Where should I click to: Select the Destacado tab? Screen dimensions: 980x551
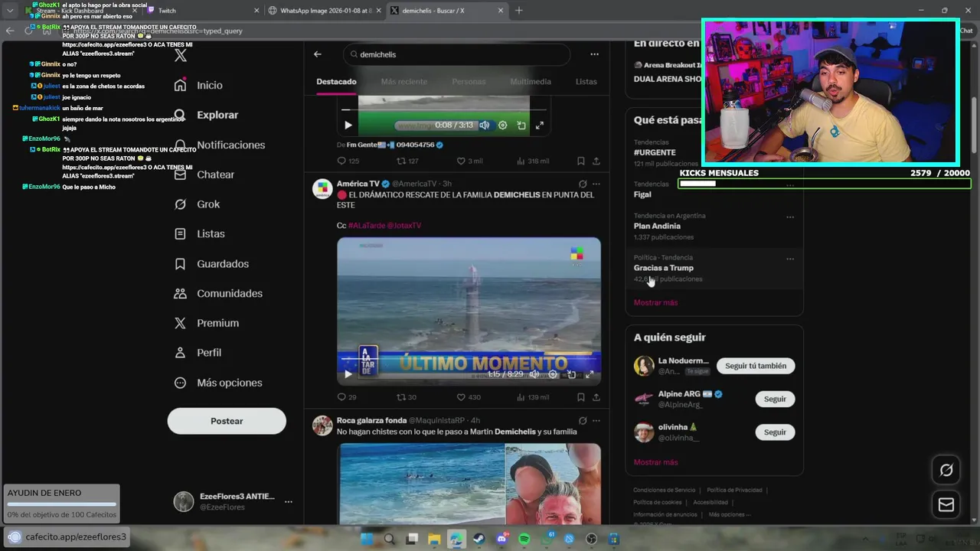click(x=336, y=81)
